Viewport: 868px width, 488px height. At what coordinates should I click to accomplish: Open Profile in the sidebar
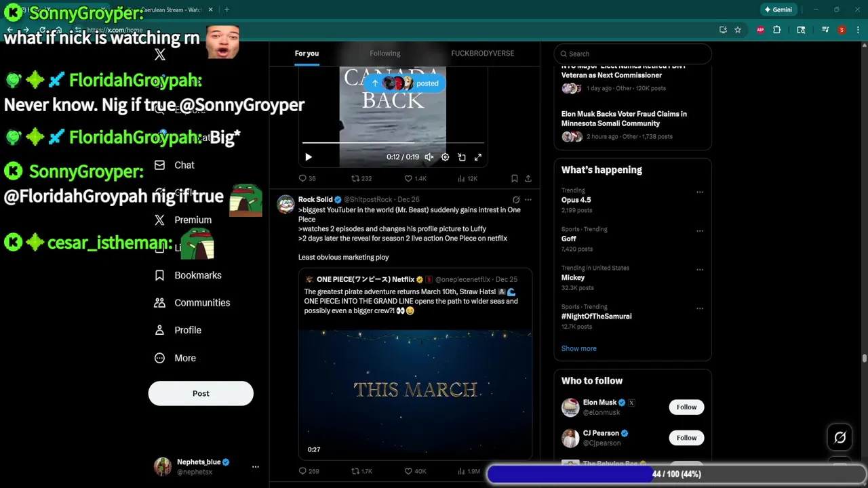pyautogui.click(x=178, y=330)
